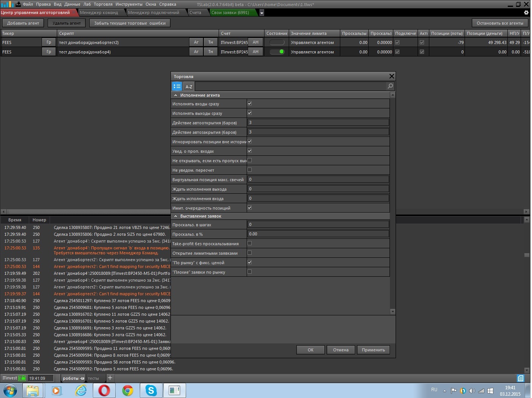The width and height of the screenshot is (532, 398).
Task: Click the Применить button
Action: (x=373, y=350)
